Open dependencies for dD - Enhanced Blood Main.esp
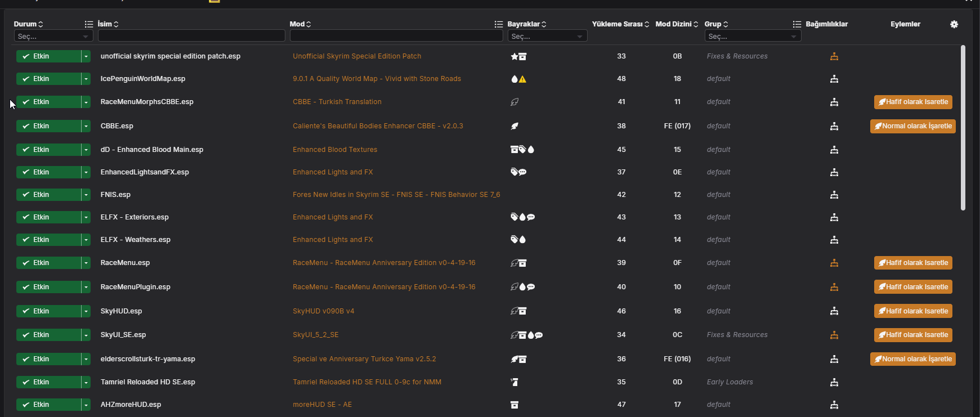 (x=834, y=150)
